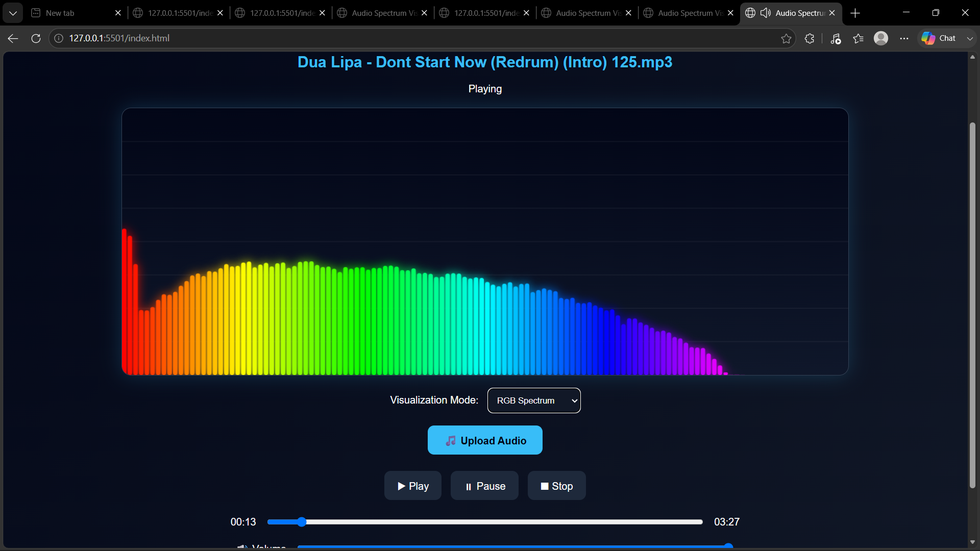Reload the current page

click(x=36, y=38)
